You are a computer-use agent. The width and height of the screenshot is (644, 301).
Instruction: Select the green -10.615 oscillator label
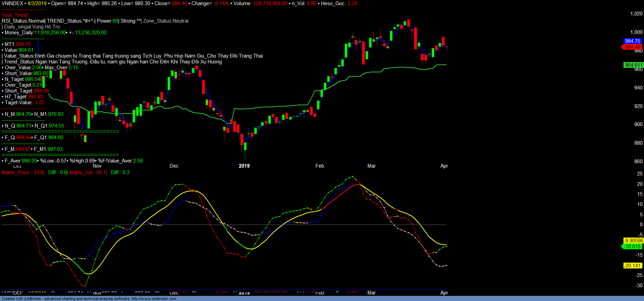click(632, 246)
